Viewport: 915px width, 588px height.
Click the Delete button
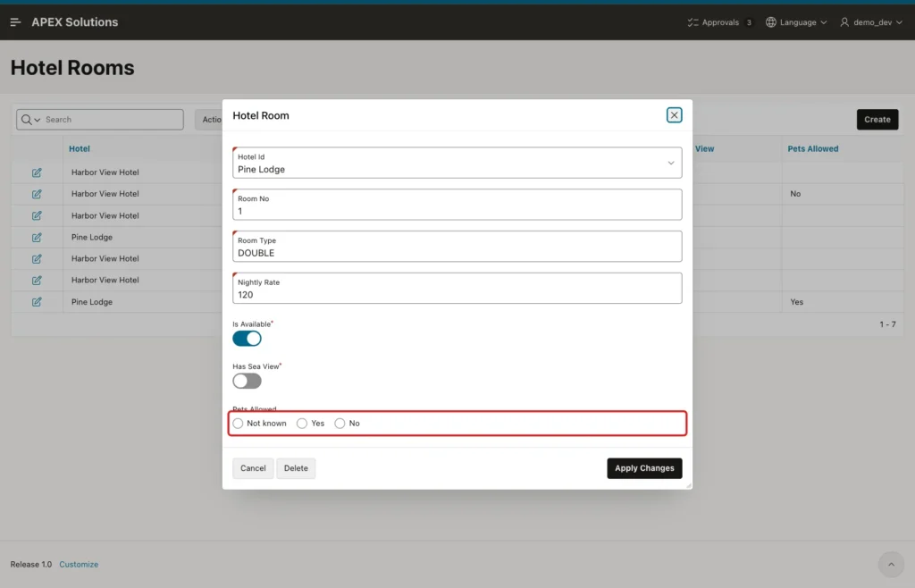click(296, 468)
